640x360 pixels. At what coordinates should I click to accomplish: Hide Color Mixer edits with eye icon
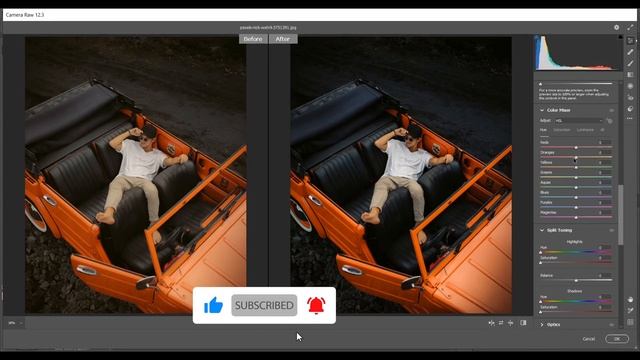(x=611, y=110)
